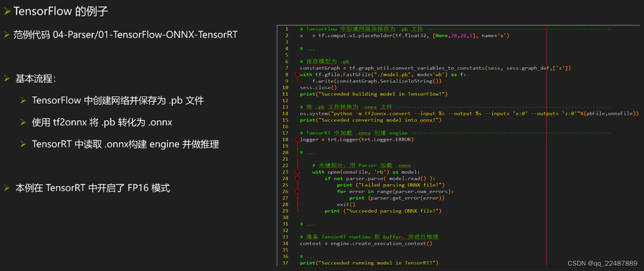The width and height of the screenshot is (644, 271).
Task: Click the comment '# 将 .pb 文件转换为 .onnx 文件'
Action: click(x=346, y=107)
